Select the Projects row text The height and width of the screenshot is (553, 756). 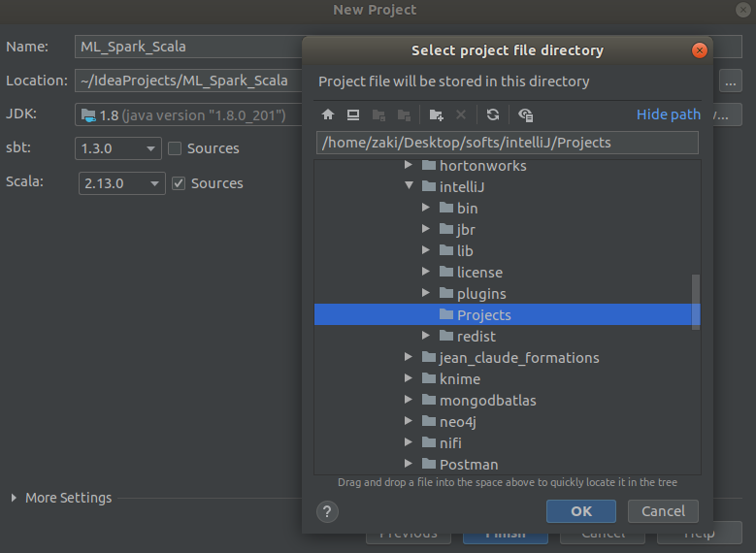click(484, 315)
